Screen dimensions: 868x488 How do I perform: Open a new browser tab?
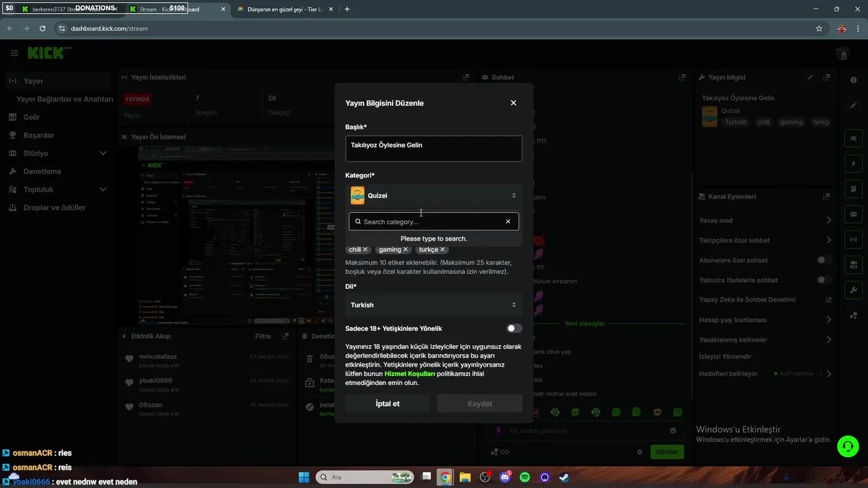click(x=347, y=9)
